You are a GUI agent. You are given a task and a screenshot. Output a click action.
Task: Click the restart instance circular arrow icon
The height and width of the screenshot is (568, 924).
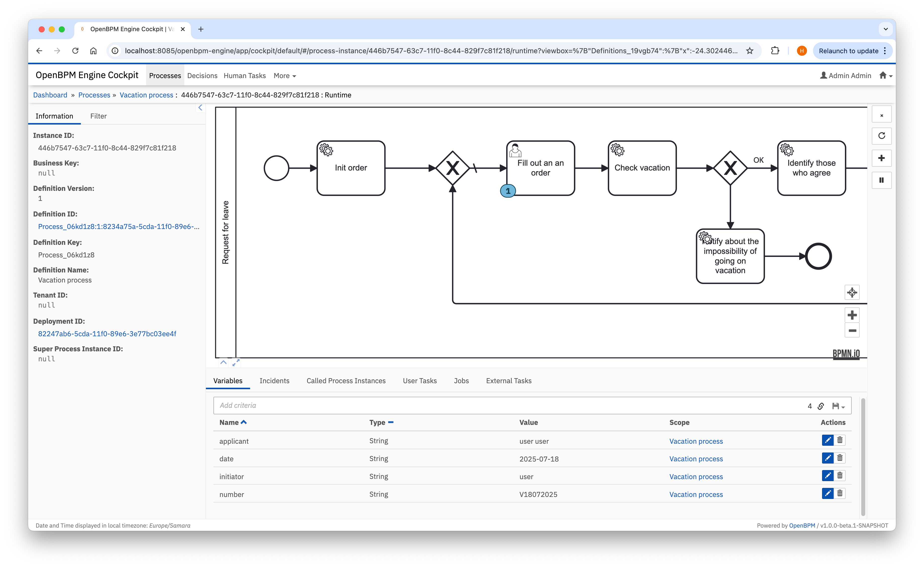click(882, 136)
